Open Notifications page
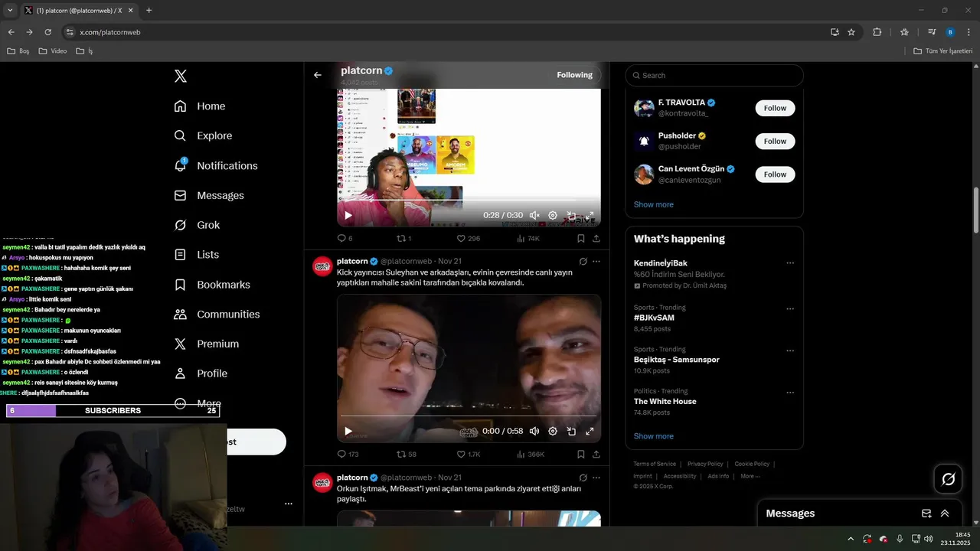Screen dimensions: 980x551 pos(216,165)
